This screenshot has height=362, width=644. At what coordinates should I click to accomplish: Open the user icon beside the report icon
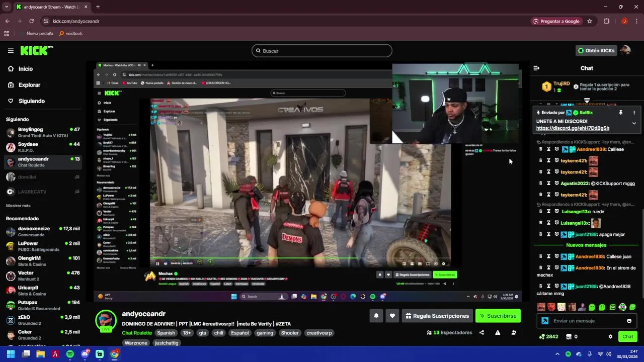tap(514, 332)
